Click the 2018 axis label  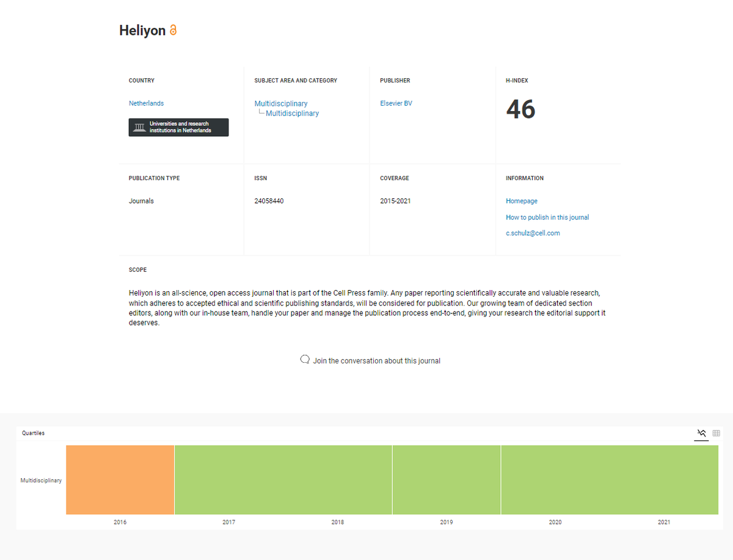[x=337, y=522]
